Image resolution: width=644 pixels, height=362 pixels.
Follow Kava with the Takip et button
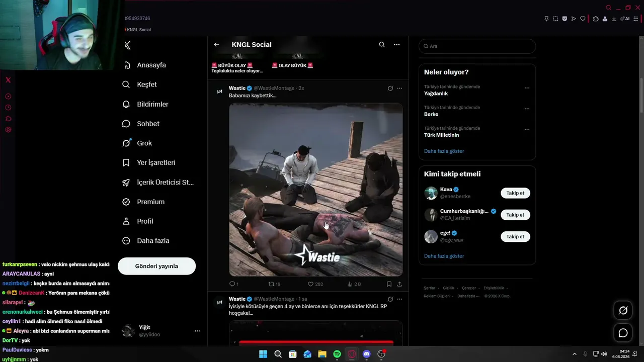click(x=515, y=193)
